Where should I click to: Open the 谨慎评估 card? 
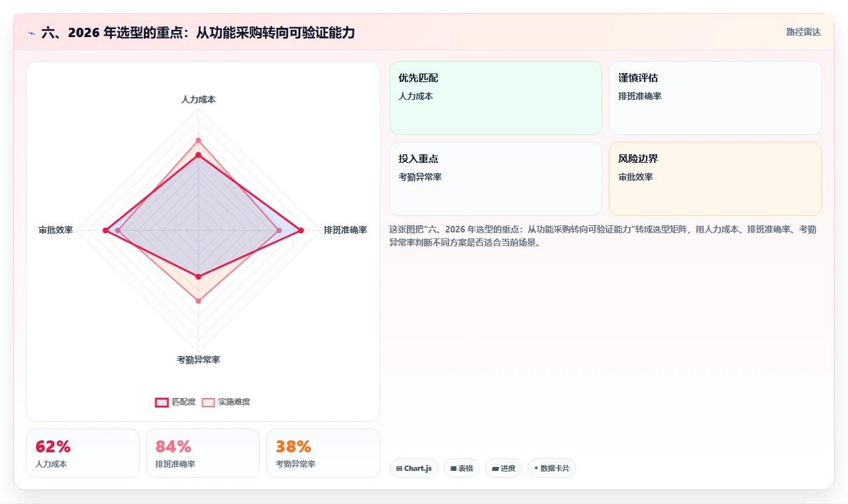click(715, 98)
